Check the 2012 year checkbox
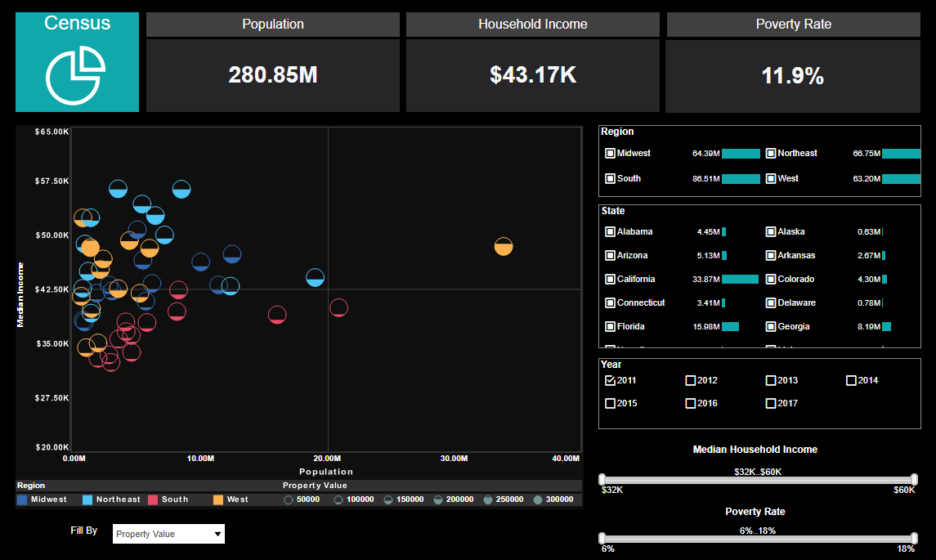The height and width of the screenshot is (560, 936). 690,380
